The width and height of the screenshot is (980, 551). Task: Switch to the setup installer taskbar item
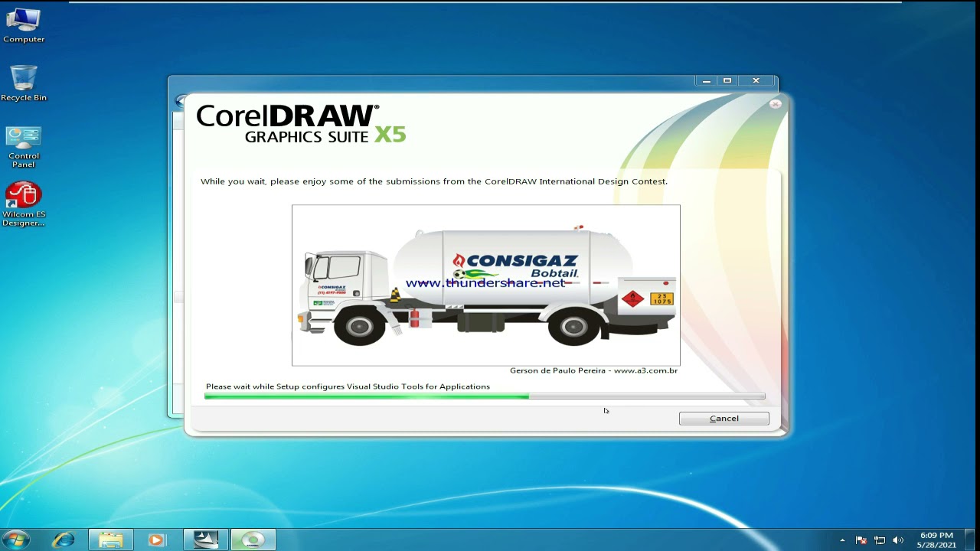pos(205,540)
